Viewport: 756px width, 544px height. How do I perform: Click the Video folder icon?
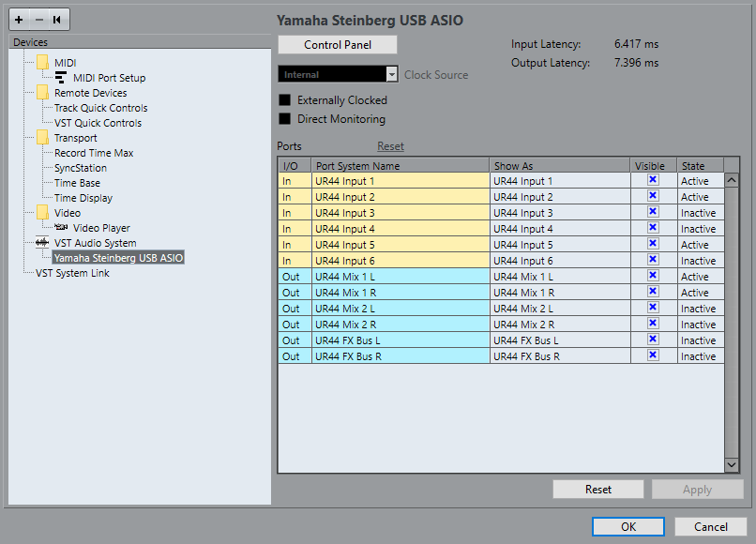(43, 212)
